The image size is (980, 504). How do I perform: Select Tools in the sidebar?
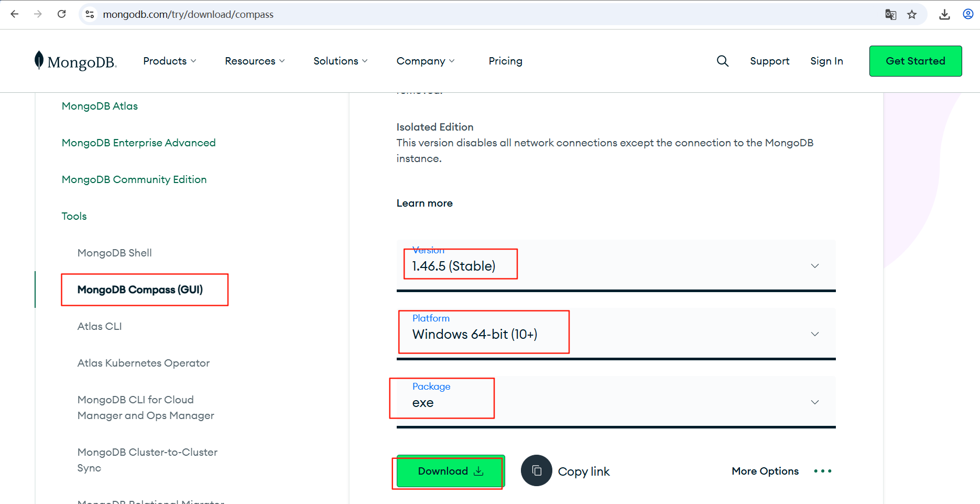[x=74, y=216]
